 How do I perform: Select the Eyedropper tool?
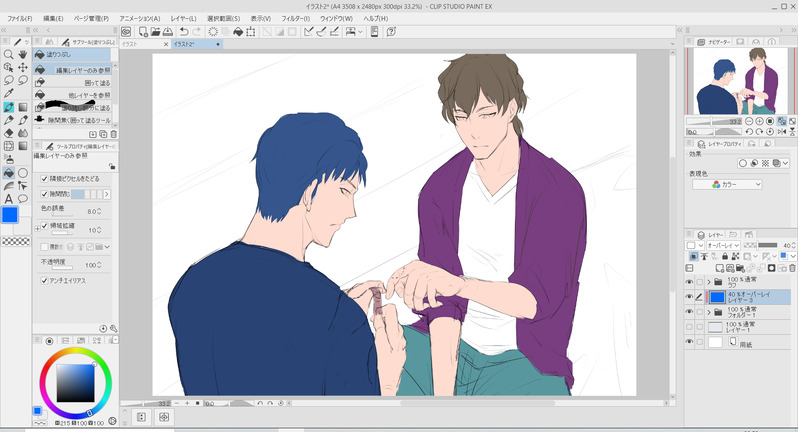[x=8, y=94]
